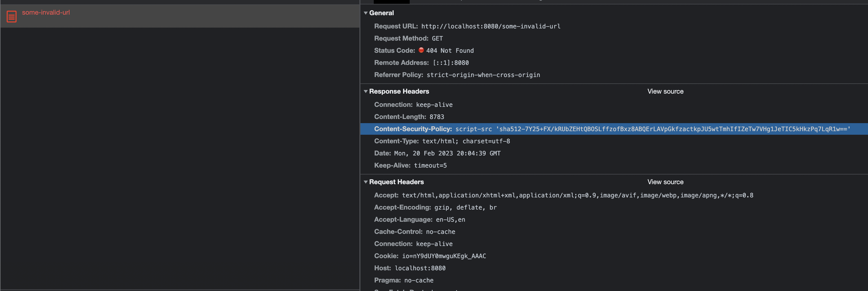
Task: Click the Keep-Alive timeout header
Action: pos(410,165)
